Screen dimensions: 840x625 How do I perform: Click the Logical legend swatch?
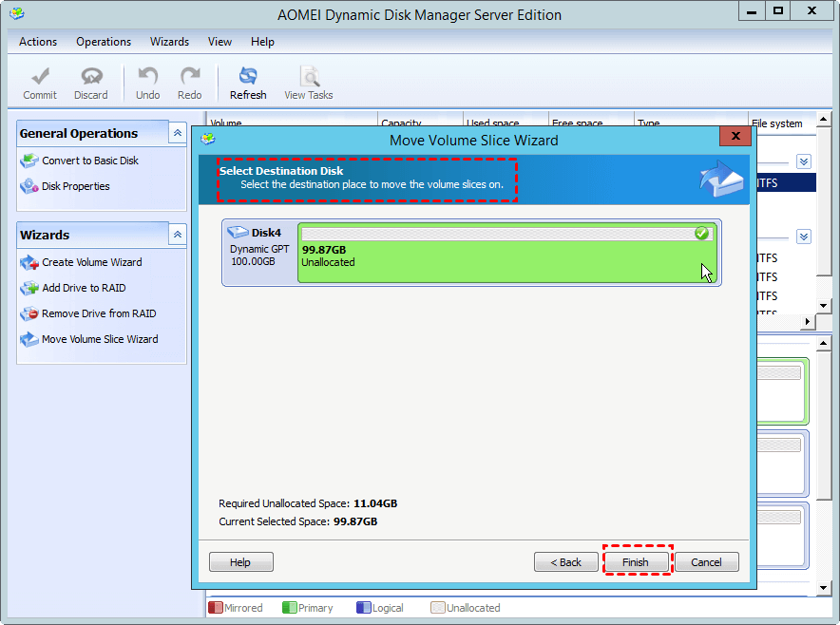coord(363,608)
